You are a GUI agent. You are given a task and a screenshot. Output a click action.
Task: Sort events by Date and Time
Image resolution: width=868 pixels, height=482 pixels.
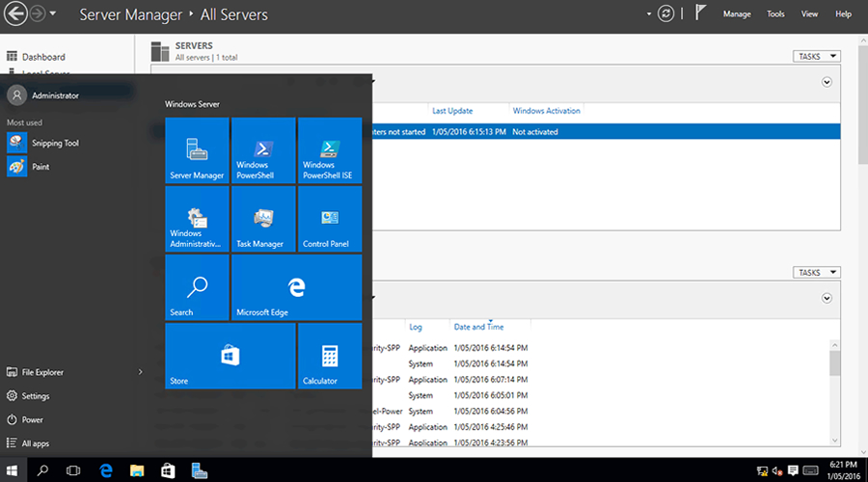[478, 327]
